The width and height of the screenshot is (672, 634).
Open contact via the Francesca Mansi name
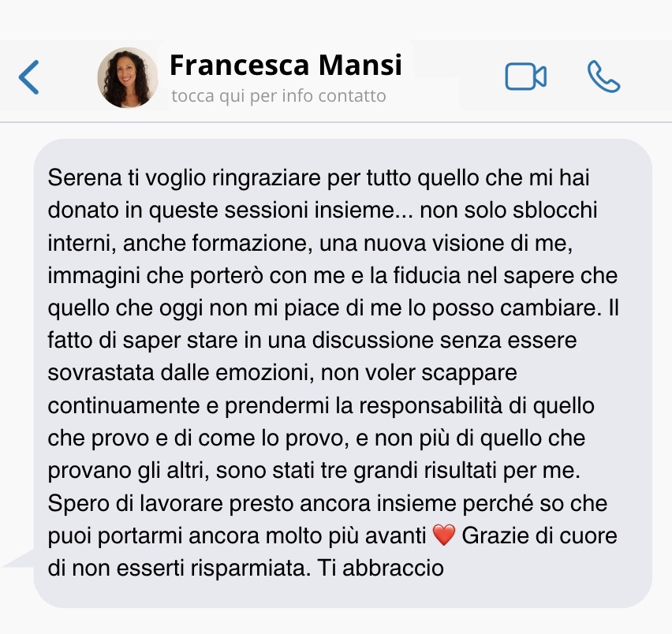tap(286, 65)
